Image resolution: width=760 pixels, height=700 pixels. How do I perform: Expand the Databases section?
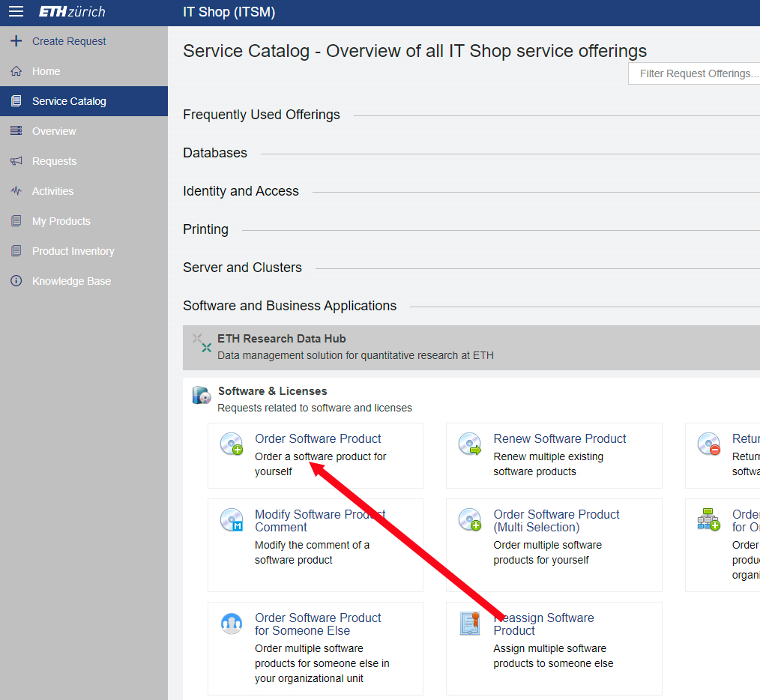click(x=215, y=153)
